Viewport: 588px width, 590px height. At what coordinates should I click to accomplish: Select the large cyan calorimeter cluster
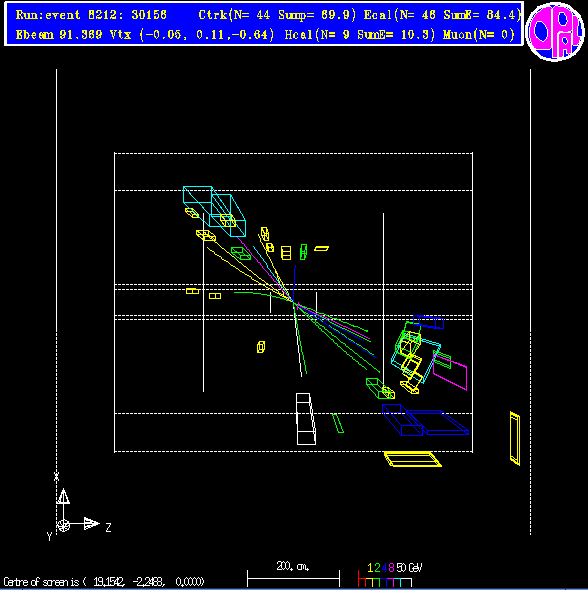coord(214,211)
